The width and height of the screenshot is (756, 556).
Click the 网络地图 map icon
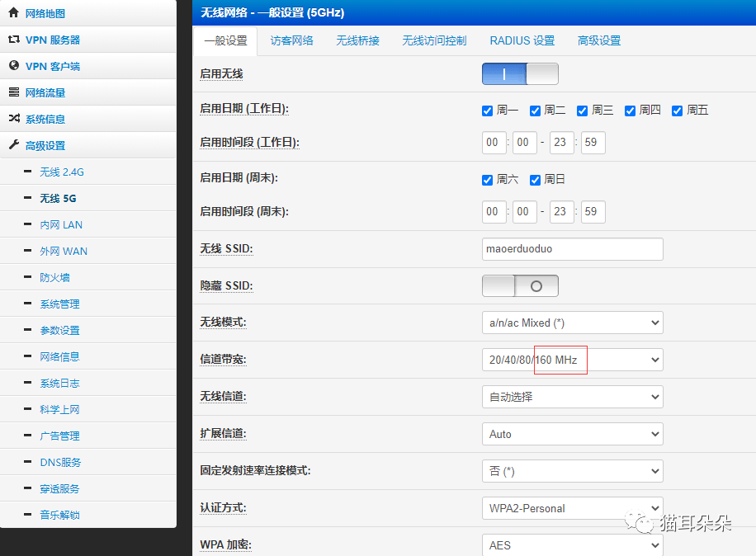[x=13, y=13]
